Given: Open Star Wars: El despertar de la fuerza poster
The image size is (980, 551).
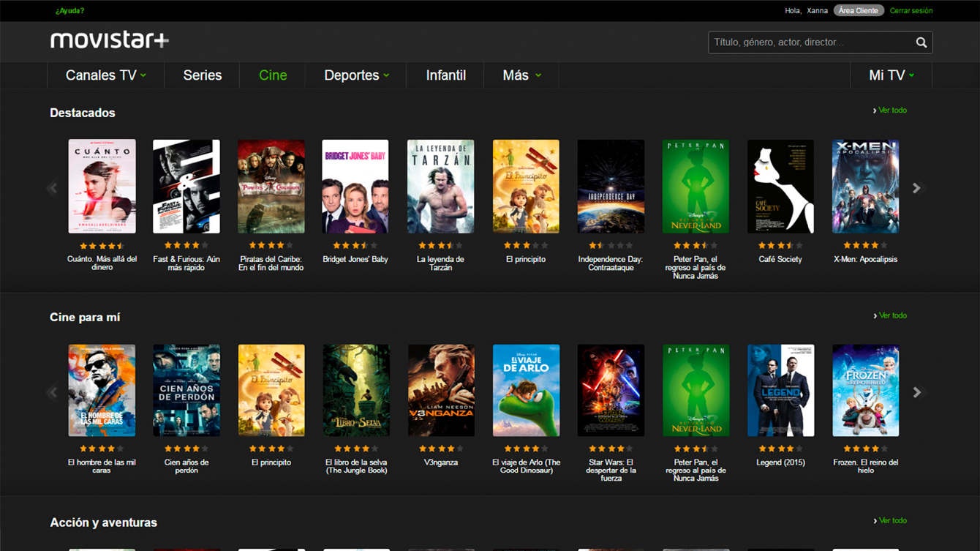Looking at the screenshot, I should click(x=611, y=391).
